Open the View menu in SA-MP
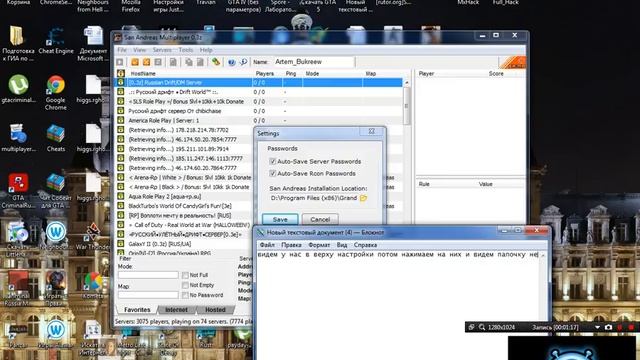The image size is (640, 360). point(139,50)
